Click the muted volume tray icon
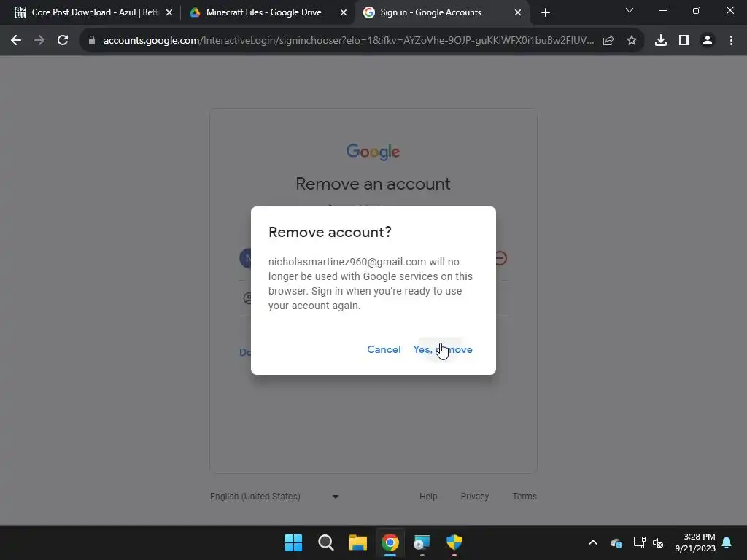The width and height of the screenshot is (747, 560). click(658, 542)
